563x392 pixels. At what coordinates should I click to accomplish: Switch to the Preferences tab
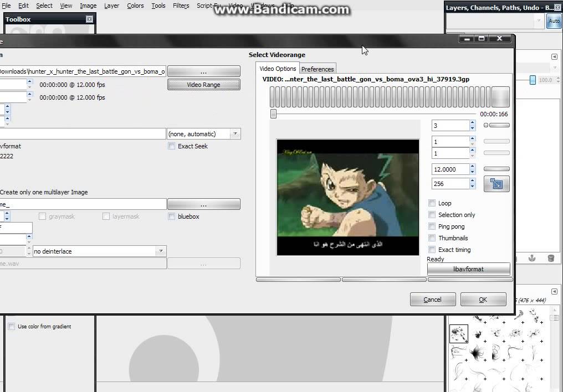(x=318, y=69)
